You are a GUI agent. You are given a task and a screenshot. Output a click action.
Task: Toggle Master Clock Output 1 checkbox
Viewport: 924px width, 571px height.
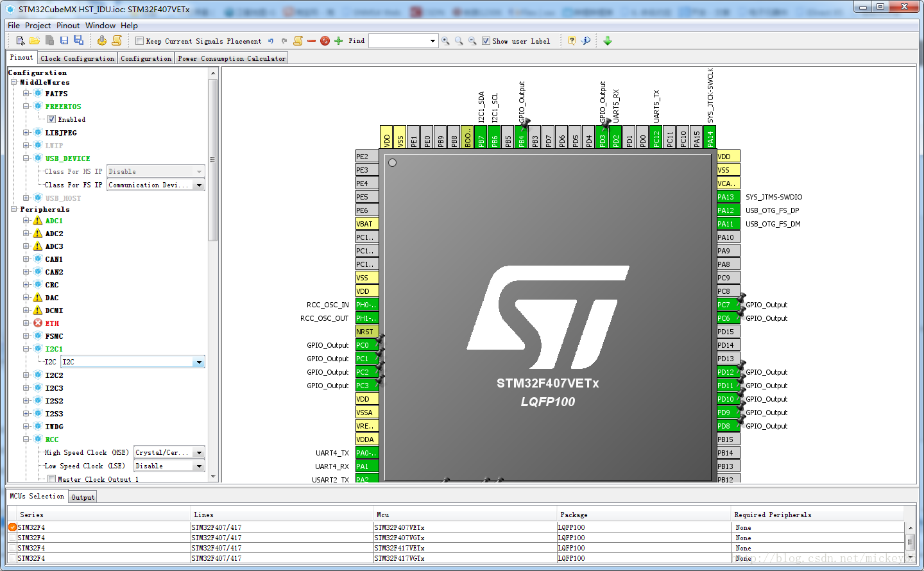pyautogui.click(x=51, y=479)
